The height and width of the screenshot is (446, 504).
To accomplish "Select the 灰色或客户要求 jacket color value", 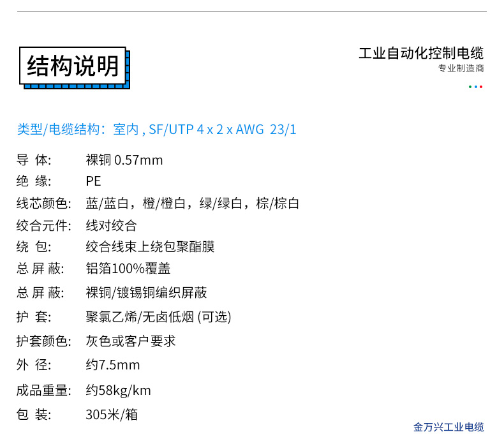I will pyautogui.click(x=131, y=341).
